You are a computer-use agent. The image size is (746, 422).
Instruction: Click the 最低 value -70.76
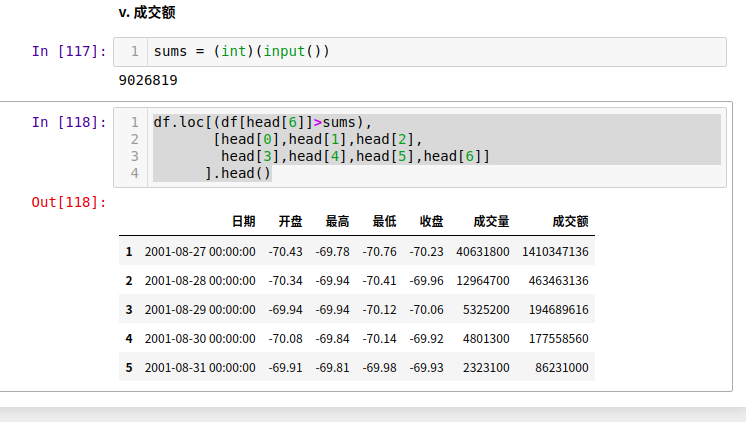pos(380,252)
